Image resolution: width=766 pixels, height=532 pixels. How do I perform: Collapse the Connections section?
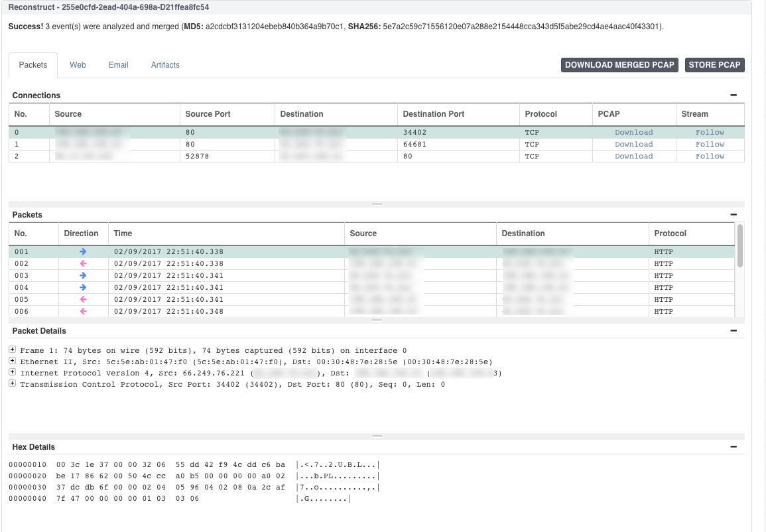point(734,96)
